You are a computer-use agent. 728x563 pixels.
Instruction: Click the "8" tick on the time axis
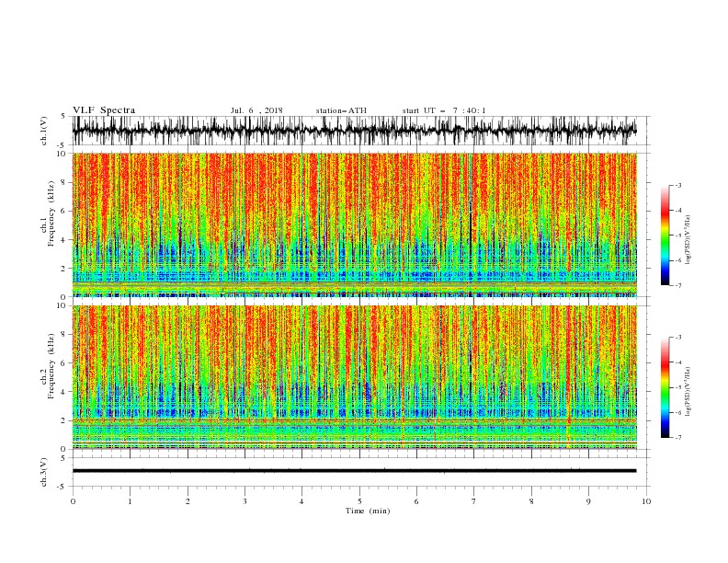tap(531, 501)
